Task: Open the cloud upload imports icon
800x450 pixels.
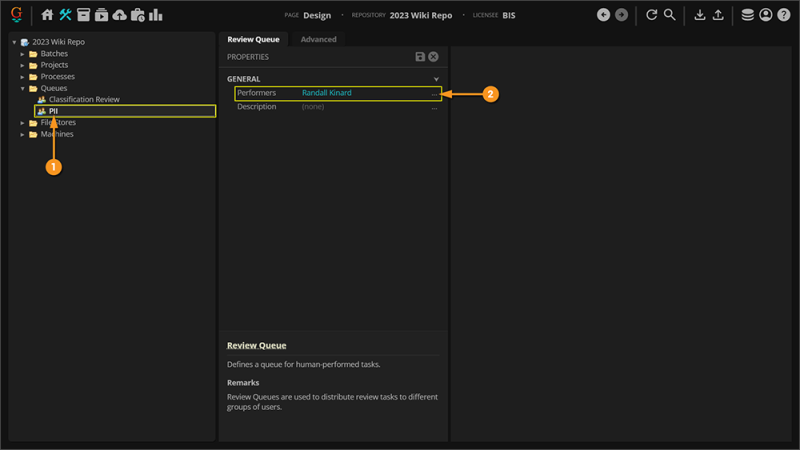Action: pos(120,15)
